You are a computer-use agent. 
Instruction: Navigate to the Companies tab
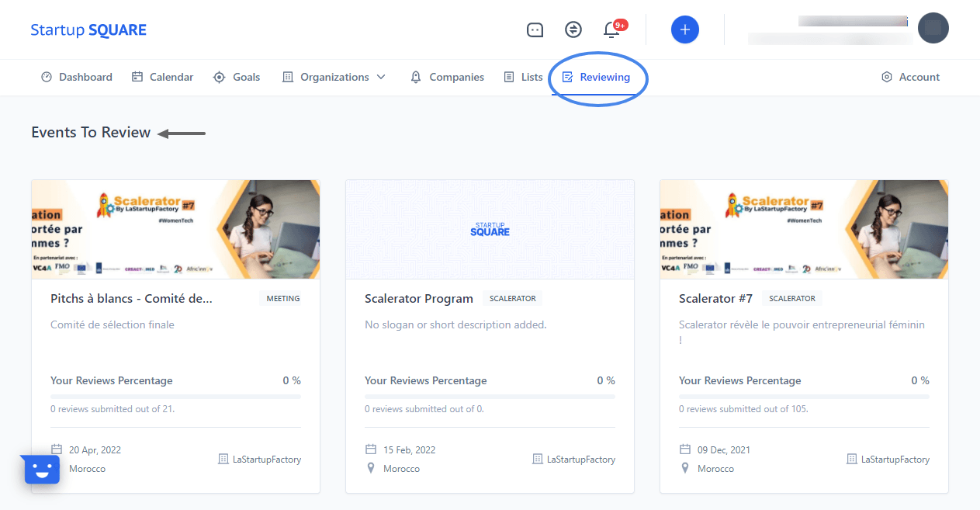[447, 77]
